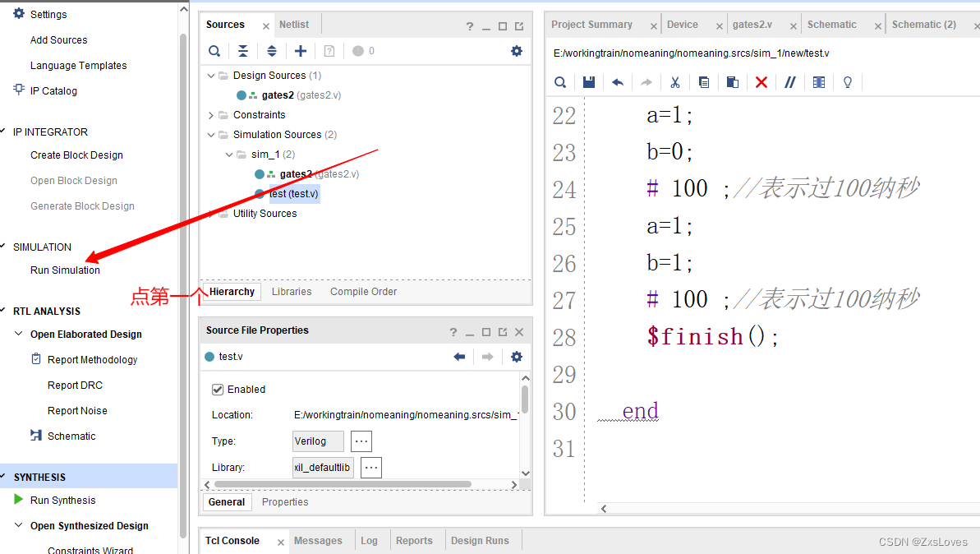The height and width of the screenshot is (554, 980).
Task: Open the Design Runs tab
Action: (x=480, y=540)
